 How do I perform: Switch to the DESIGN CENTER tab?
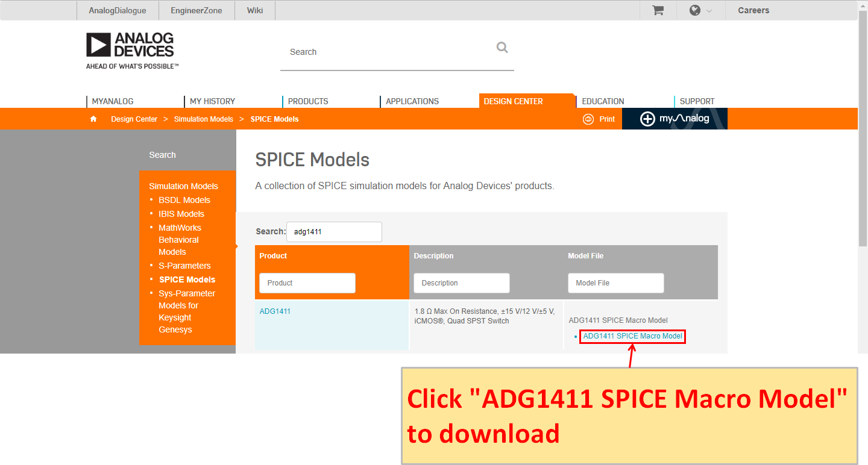(x=513, y=101)
